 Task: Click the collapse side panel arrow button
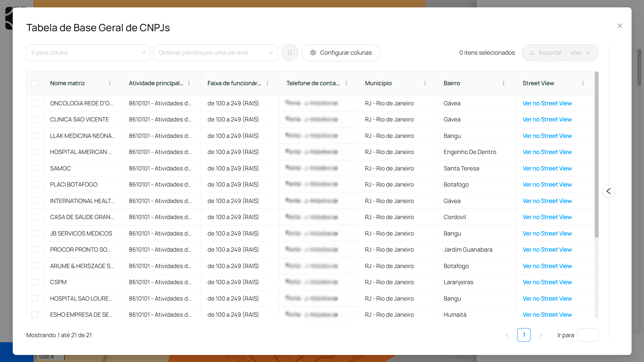pos(609,191)
